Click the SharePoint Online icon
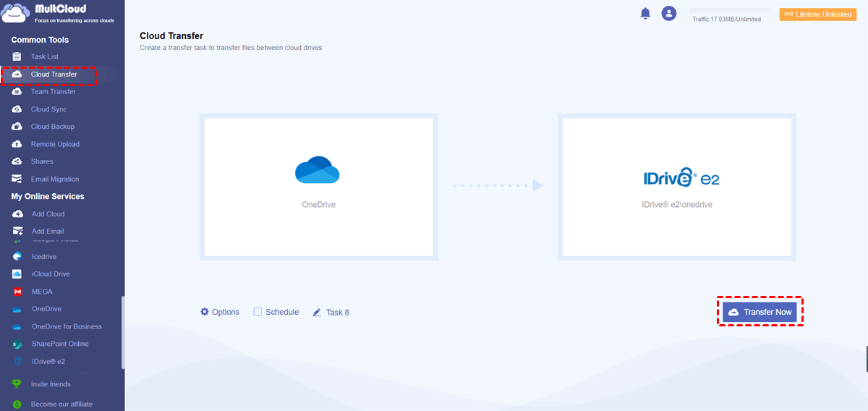 (17, 344)
